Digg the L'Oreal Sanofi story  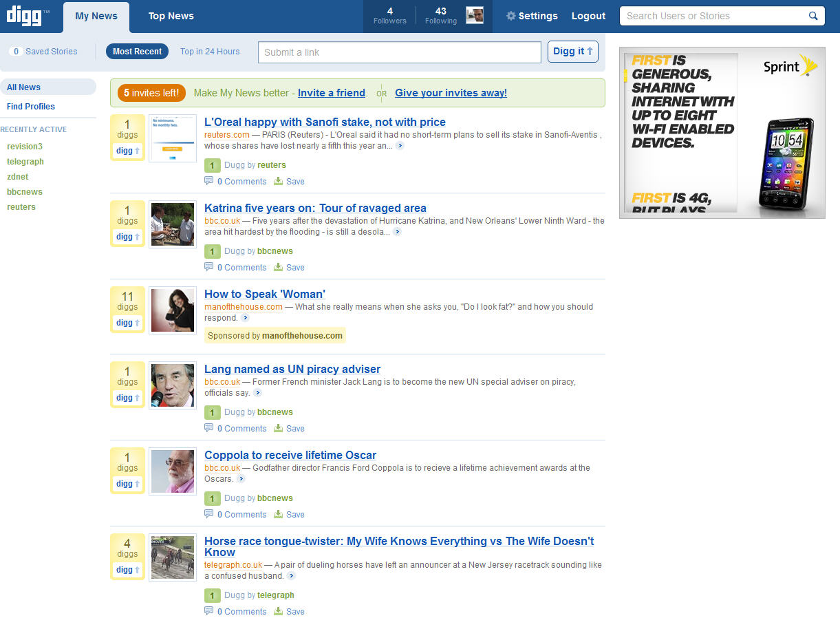click(x=127, y=151)
